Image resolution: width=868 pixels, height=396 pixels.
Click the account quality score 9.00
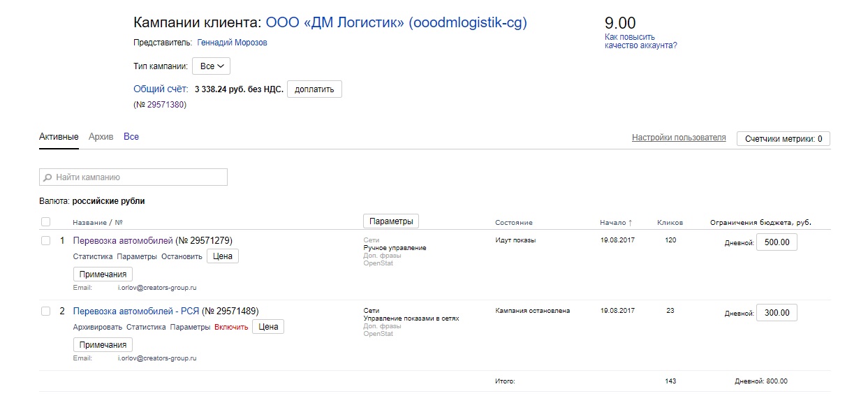pos(620,22)
